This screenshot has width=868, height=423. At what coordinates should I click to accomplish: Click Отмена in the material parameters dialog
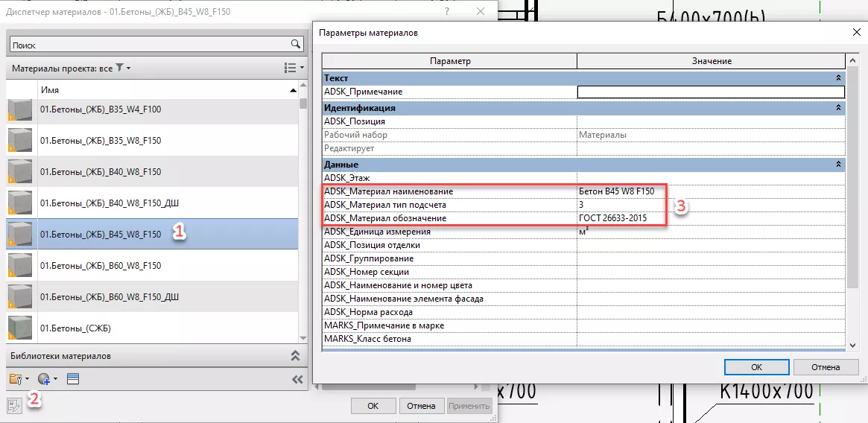[x=826, y=367]
